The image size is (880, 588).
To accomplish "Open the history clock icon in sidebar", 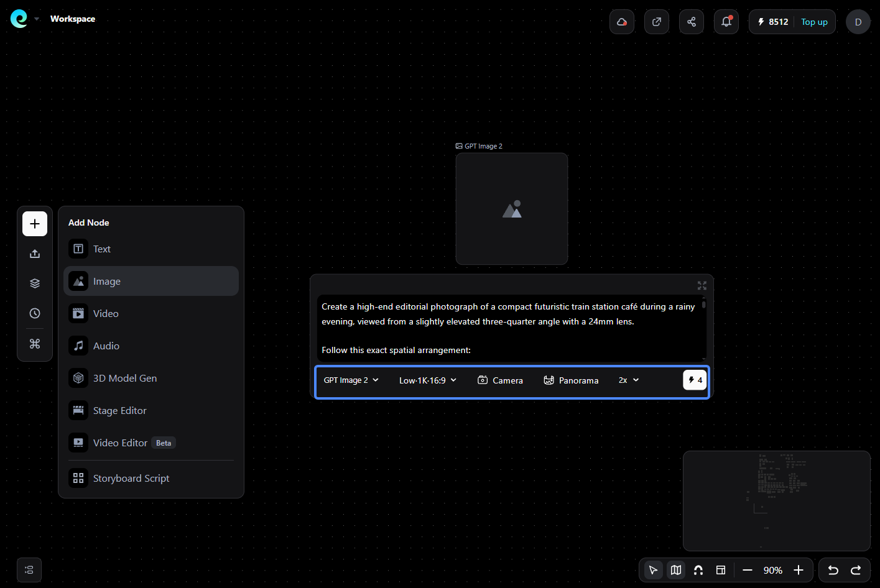I will [x=35, y=313].
